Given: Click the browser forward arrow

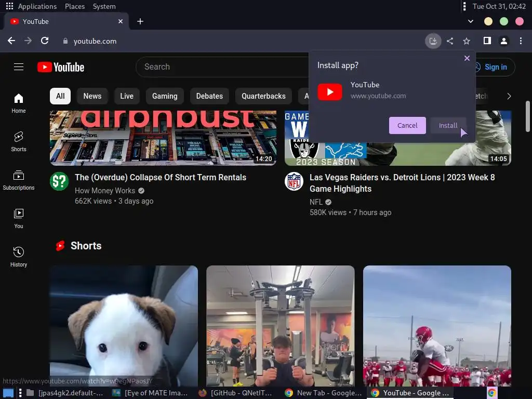Looking at the screenshot, I should (x=28, y=41).
